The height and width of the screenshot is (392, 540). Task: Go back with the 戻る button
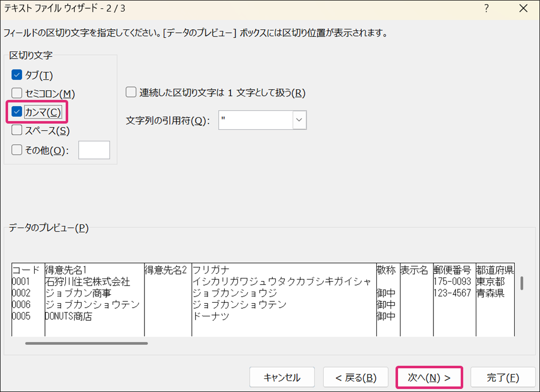click(x=356, y=377)
